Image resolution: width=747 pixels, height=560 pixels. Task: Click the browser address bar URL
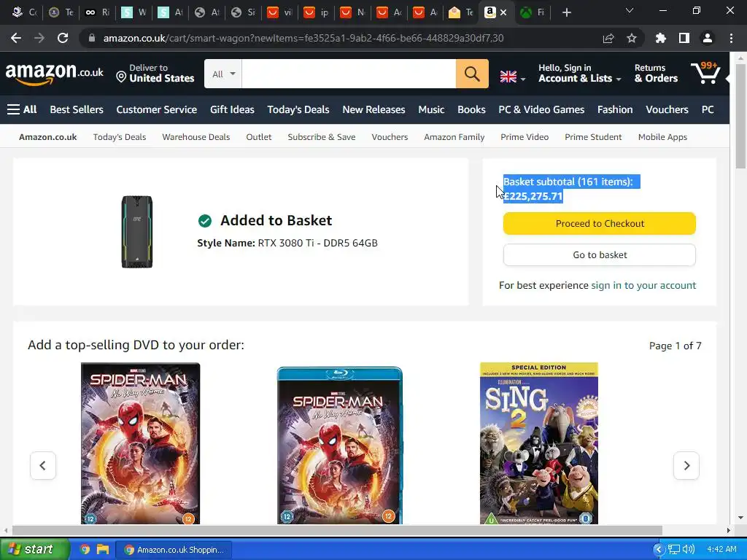(303, 38)
